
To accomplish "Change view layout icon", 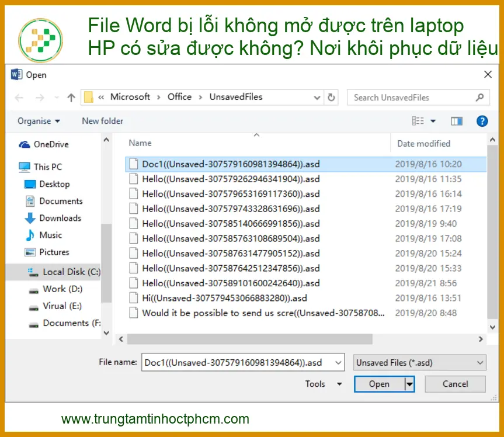I will pos(418,121).
